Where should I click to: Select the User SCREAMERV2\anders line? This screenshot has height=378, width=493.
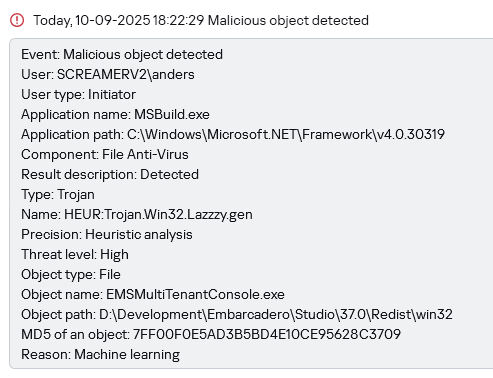click(108, 74)
